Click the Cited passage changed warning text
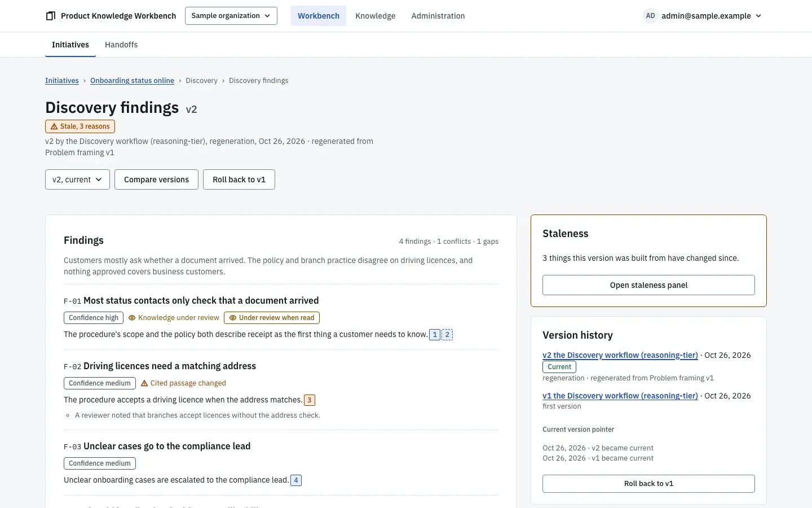812x508 pixels. click(x=188, y=383)
